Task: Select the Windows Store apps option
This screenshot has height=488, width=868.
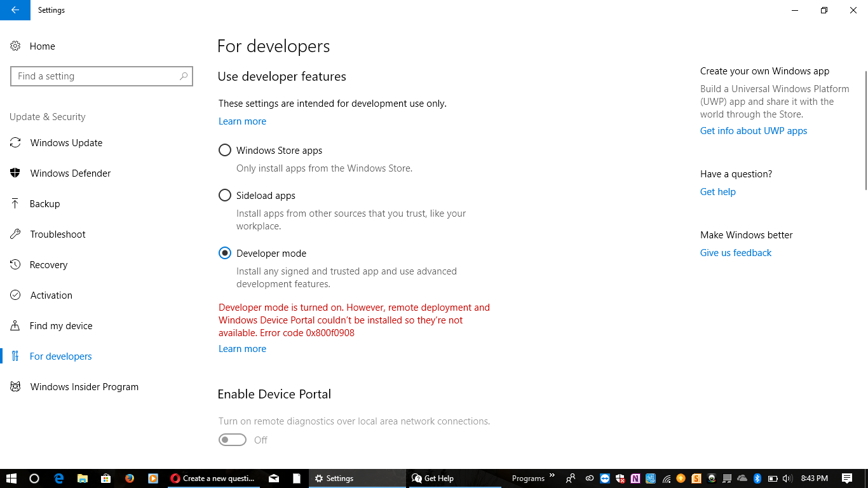Action: [x=224, y=151]
